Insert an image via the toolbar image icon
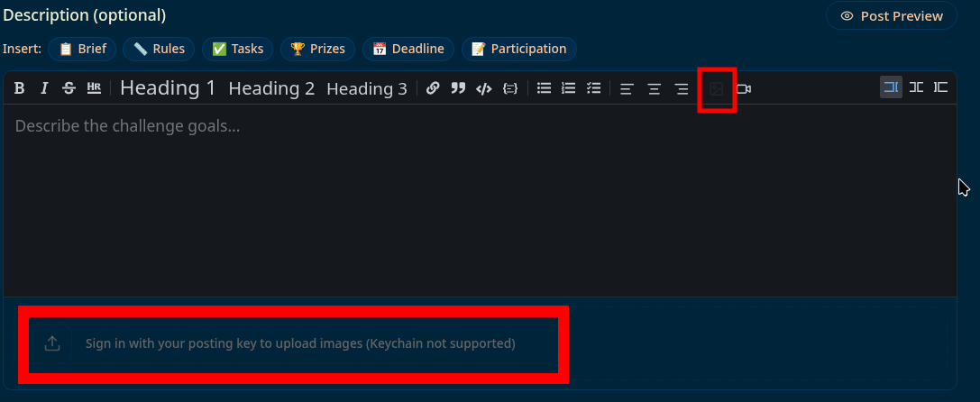This screenshot has width=980, height=402. click(716, 88)
